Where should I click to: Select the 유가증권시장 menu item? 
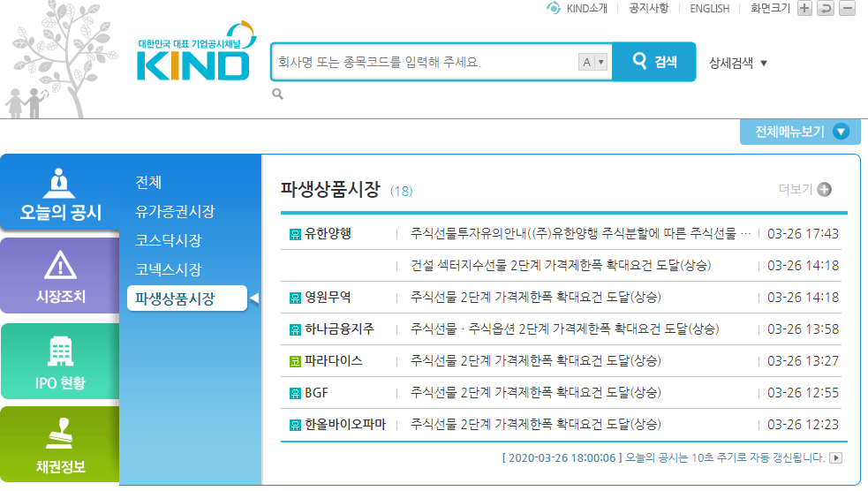175,211
